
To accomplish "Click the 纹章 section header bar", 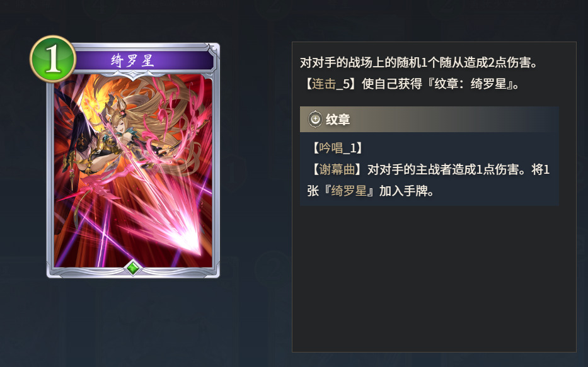I will [429, 120].
